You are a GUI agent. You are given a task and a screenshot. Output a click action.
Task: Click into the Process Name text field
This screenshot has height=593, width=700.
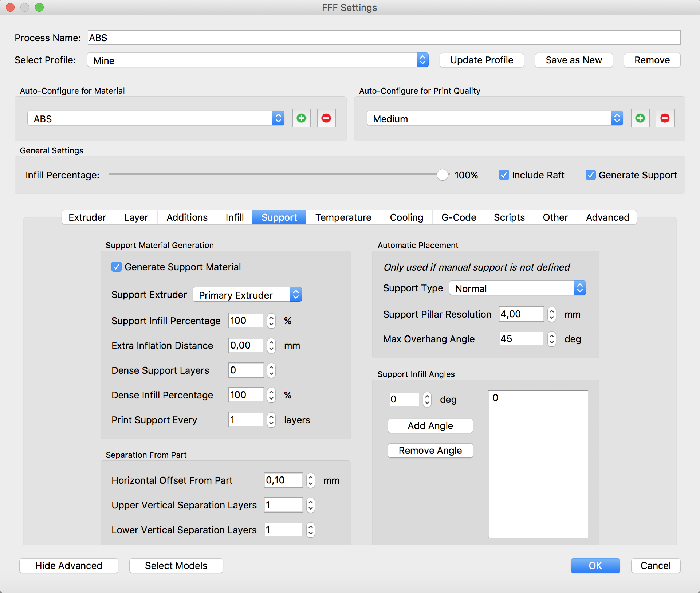[384, 38]
